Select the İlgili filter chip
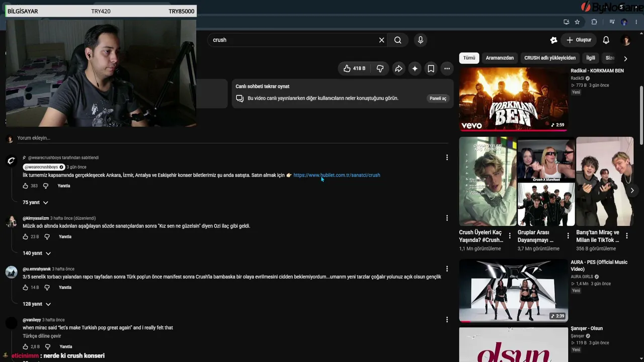This screenshot has width=644, height=362. (591, 58)
